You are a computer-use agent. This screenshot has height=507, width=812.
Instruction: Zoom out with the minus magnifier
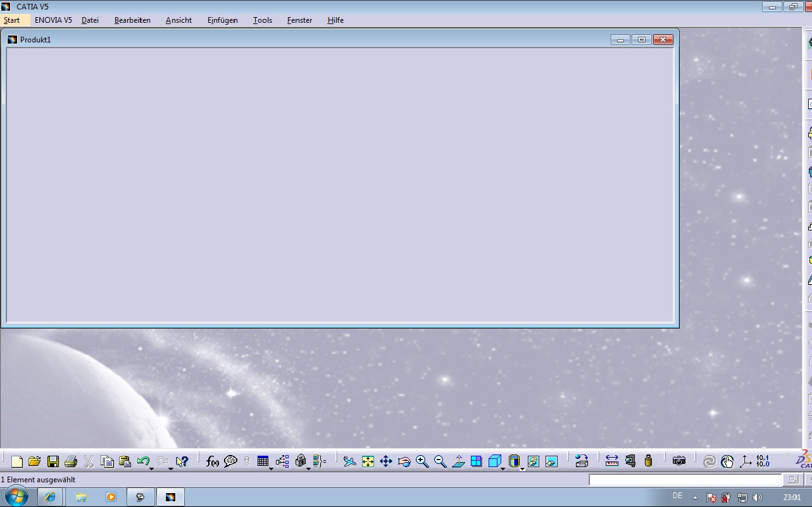pos(440,461)
